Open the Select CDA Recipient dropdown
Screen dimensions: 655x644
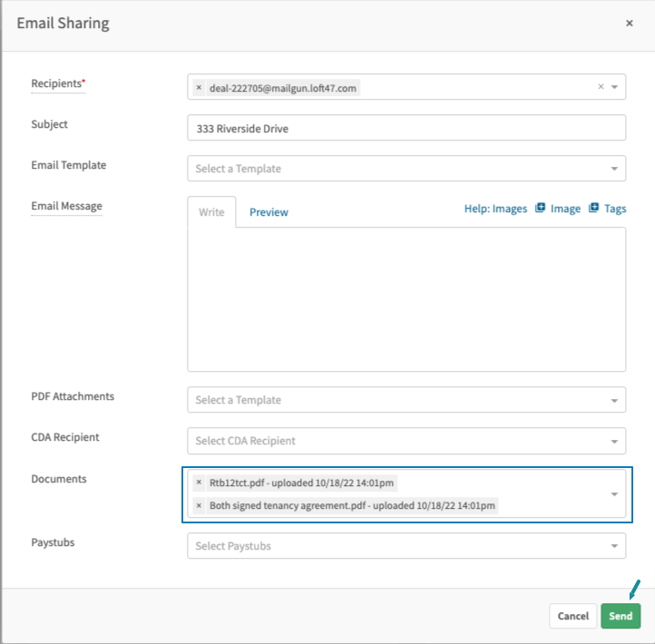(406, 441)
